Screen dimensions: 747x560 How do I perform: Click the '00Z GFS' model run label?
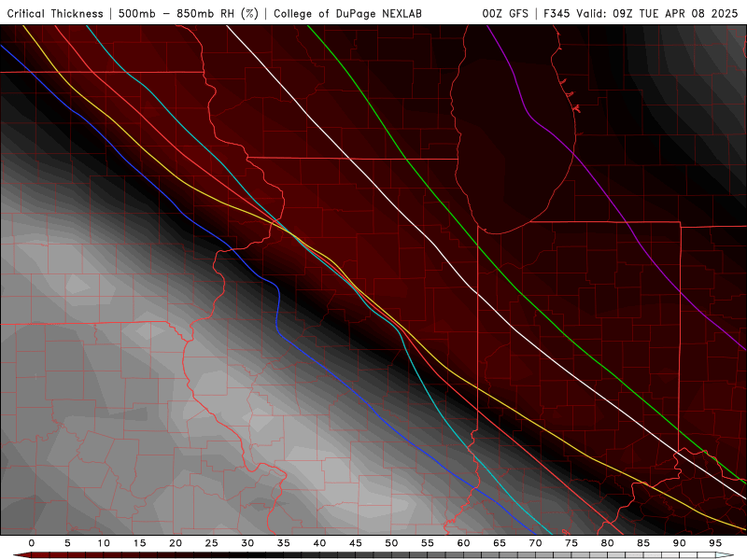click(x=505, y=13)
